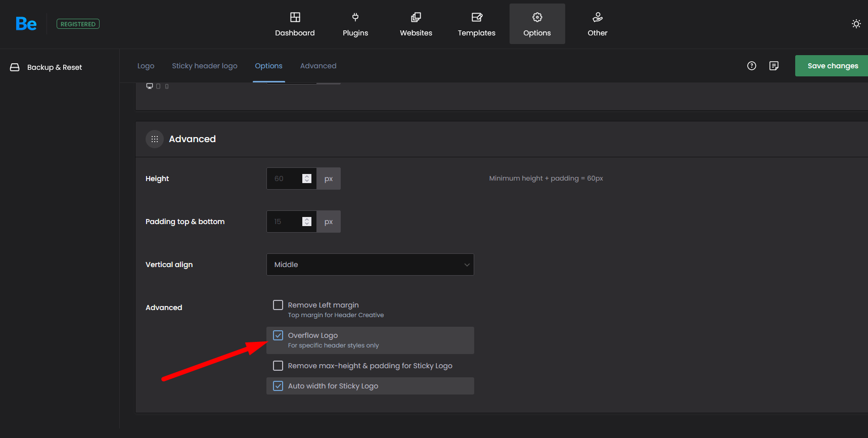Toggle light mode sun icon

coord(856,24)
